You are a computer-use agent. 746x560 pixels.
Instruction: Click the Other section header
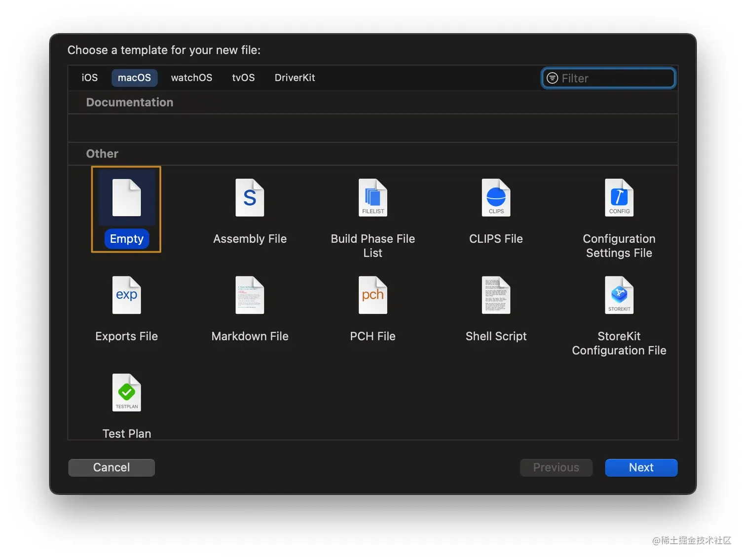(x=102, y=153)
